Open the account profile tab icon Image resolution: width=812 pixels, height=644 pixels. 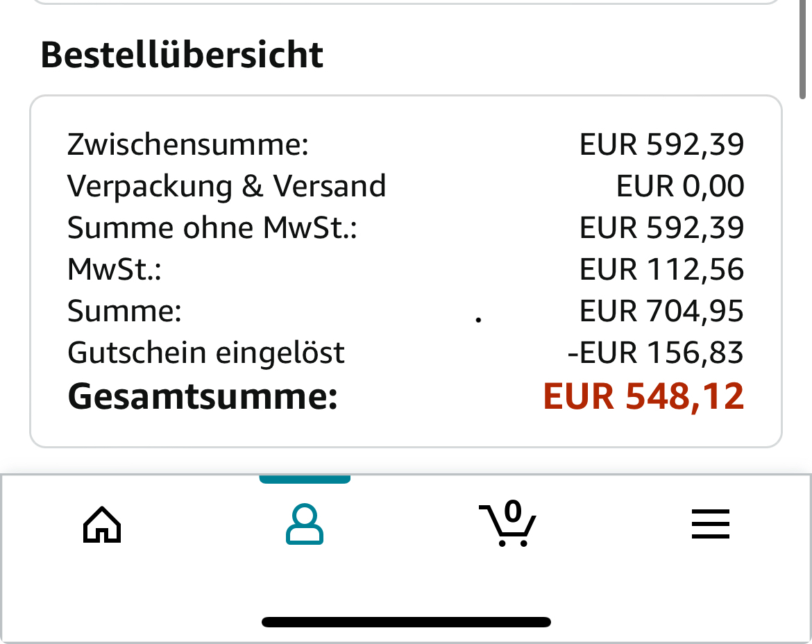[x=305, y=525]
